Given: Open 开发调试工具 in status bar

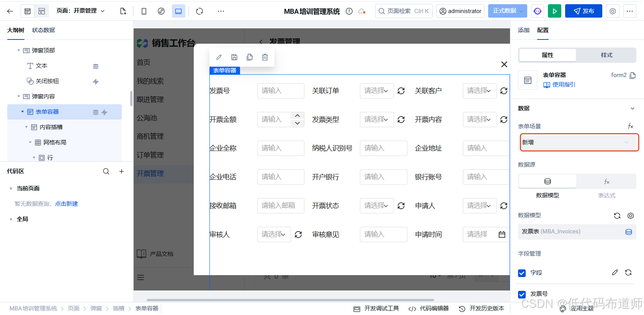Looking at the screenshot, I should [x=376, y=308].
